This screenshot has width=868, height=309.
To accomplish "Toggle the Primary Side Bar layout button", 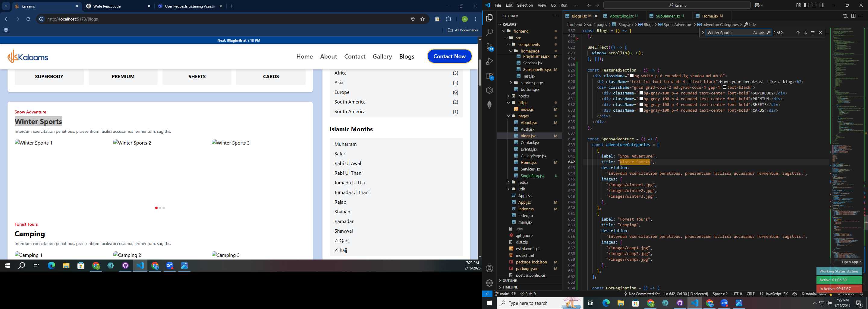I will (806, 5).
